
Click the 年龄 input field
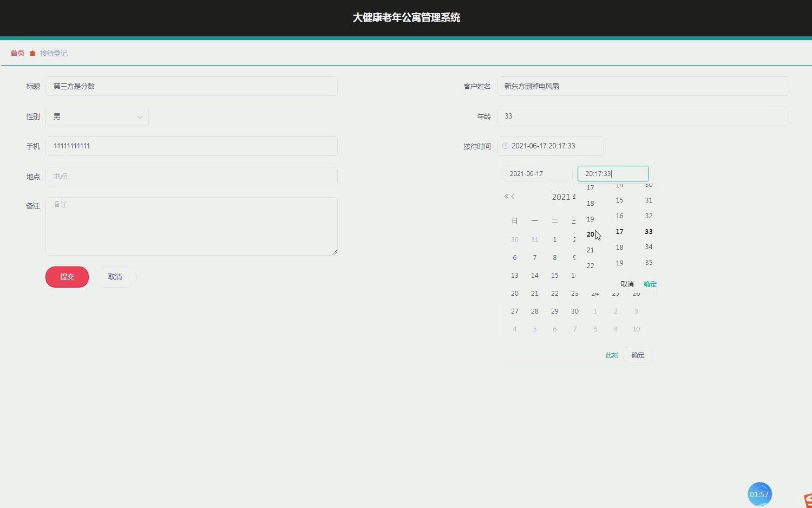point(643,116)
